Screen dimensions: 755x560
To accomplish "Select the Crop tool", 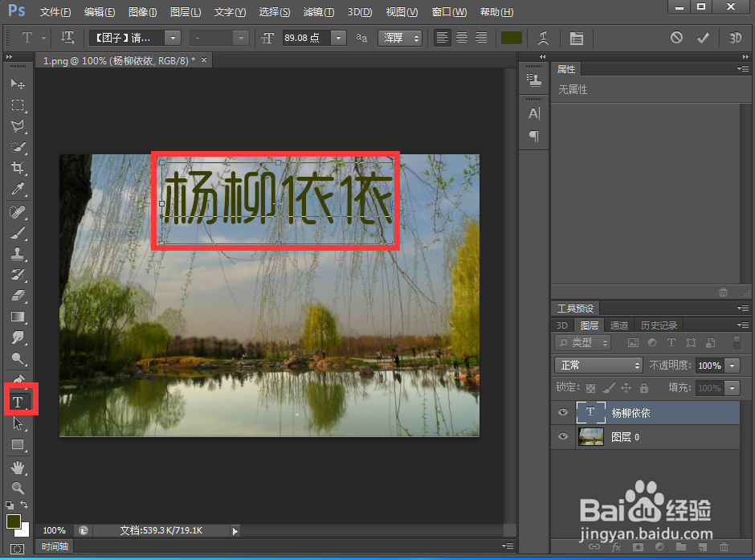I will [x=18, y=166].
